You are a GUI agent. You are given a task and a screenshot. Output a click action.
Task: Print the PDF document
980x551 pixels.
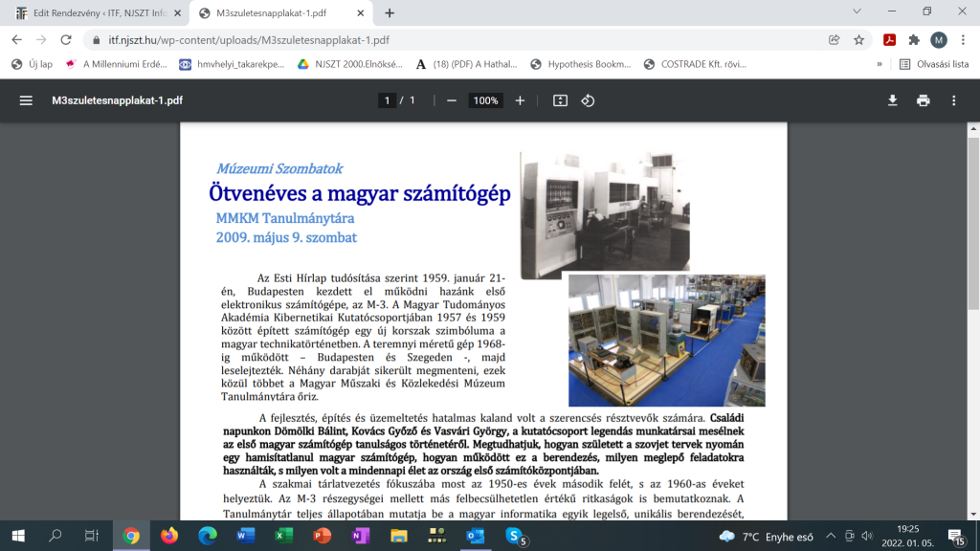pos(924,100)
